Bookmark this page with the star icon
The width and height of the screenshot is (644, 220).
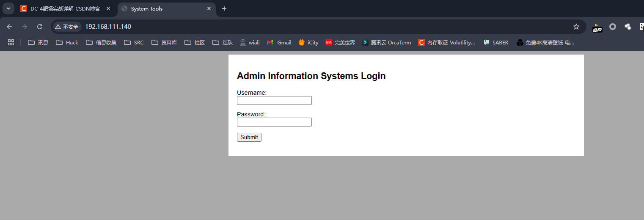[576, 27]
